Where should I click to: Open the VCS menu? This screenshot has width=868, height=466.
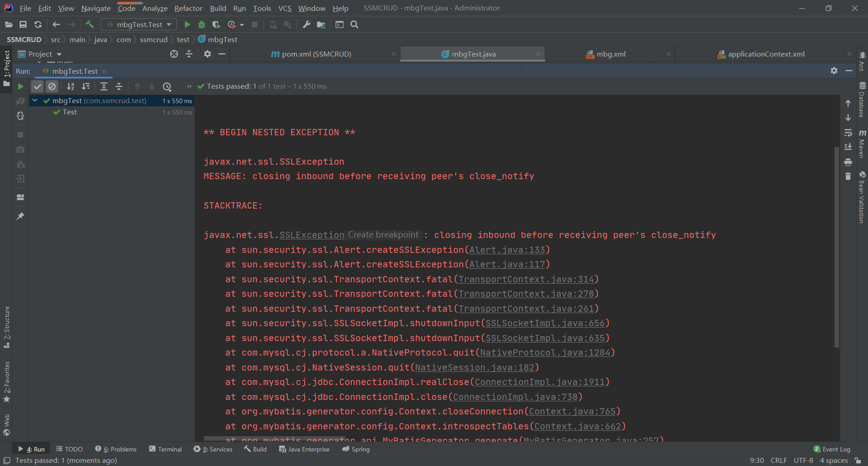284,8
